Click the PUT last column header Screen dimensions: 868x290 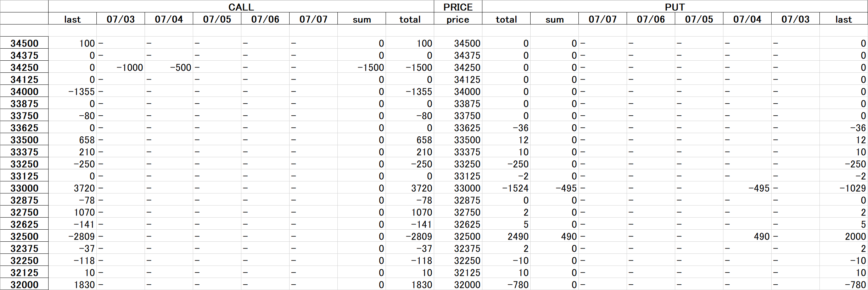(844, 19)
